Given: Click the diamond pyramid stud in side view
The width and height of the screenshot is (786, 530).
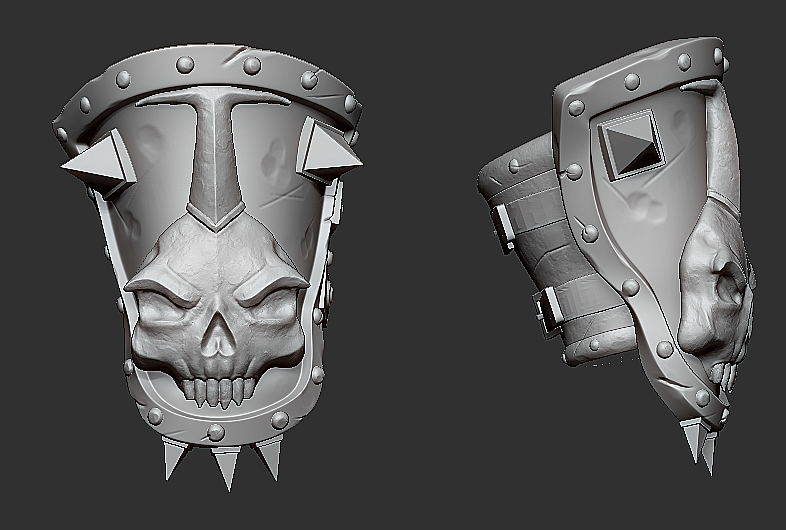Looking at the screenshot, I should click(x=632, y=145).
